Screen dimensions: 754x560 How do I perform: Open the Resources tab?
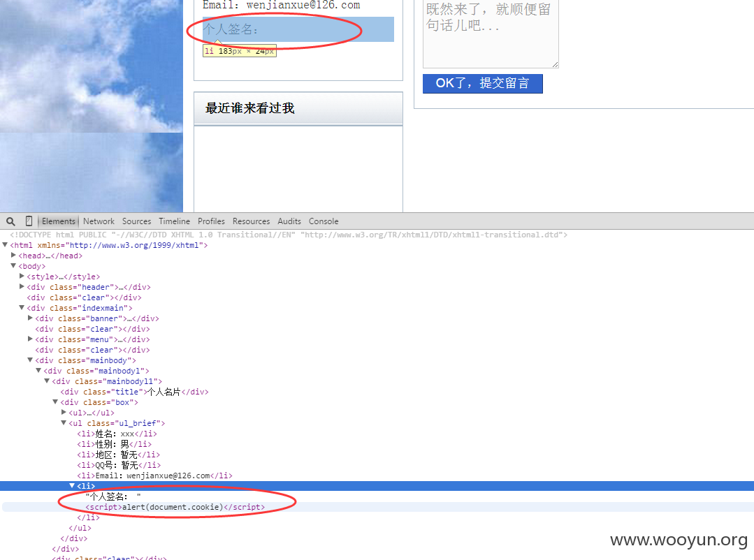(x=251, y=221)
